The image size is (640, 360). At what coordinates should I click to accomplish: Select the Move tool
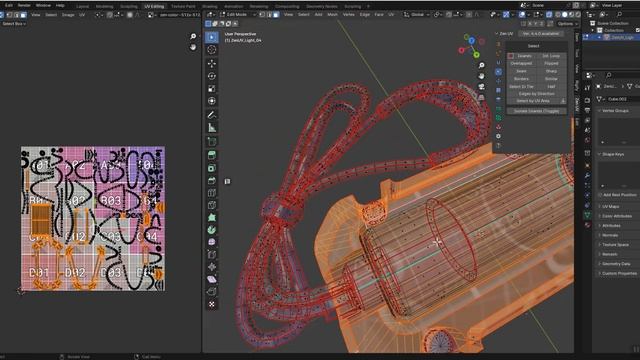coord(211,63)
